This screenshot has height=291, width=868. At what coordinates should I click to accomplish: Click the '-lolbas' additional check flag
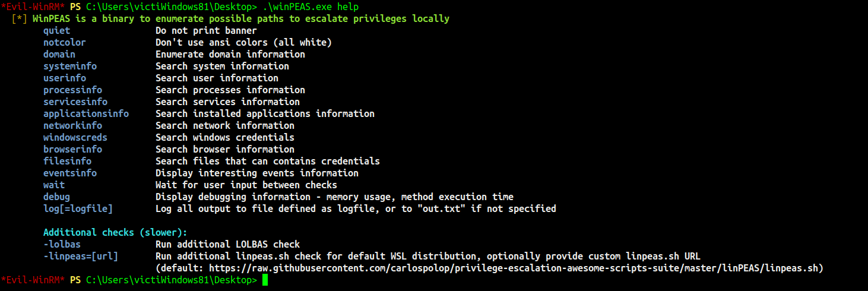tap(62, 244)
